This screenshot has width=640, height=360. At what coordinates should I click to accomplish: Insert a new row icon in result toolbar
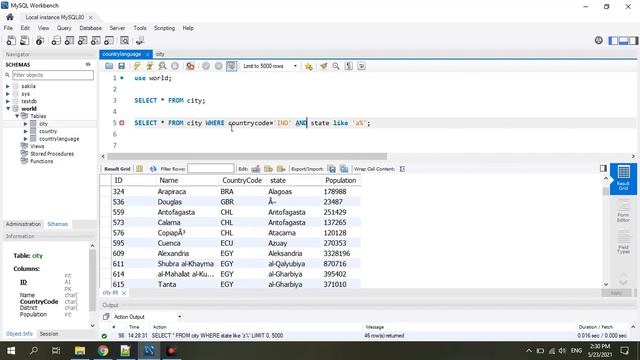[268, 169]
